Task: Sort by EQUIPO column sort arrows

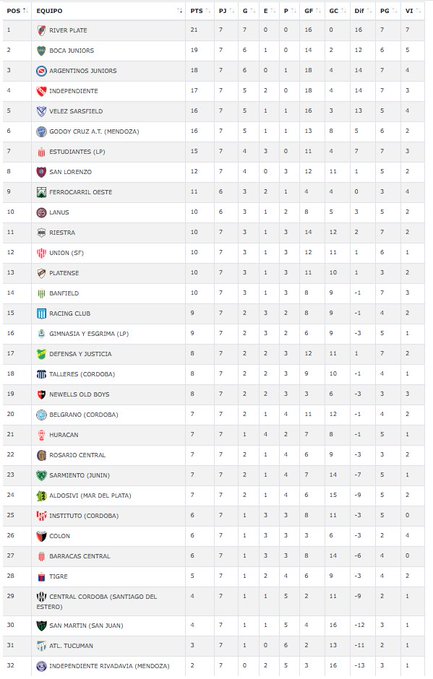Action: point(180,11)
